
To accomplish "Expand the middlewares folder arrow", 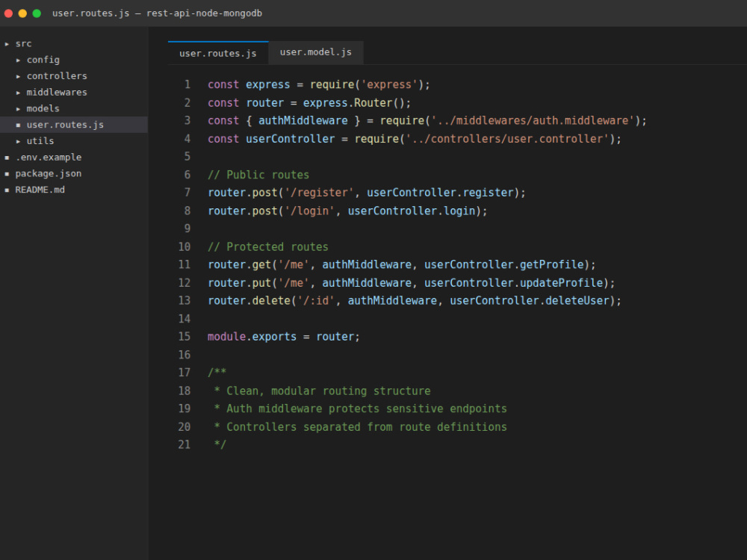I will tap(18, 93).
